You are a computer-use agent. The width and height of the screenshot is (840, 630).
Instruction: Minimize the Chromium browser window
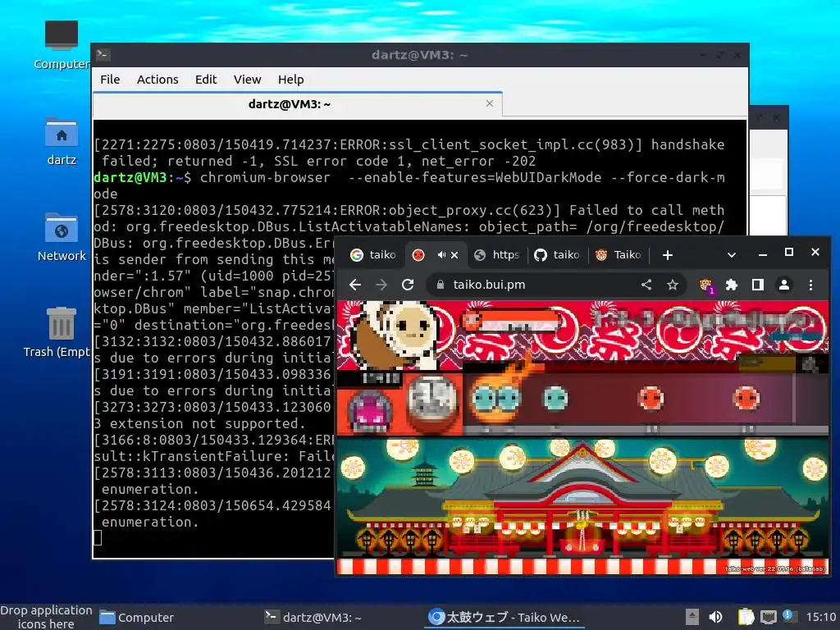point(763,254)
